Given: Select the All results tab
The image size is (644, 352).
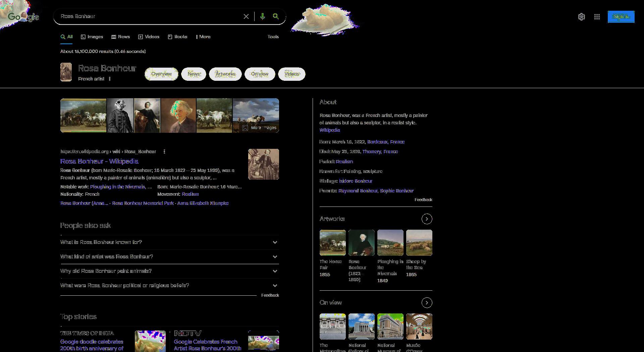Looking at the screenshot, I should click(x=66, y=37).
